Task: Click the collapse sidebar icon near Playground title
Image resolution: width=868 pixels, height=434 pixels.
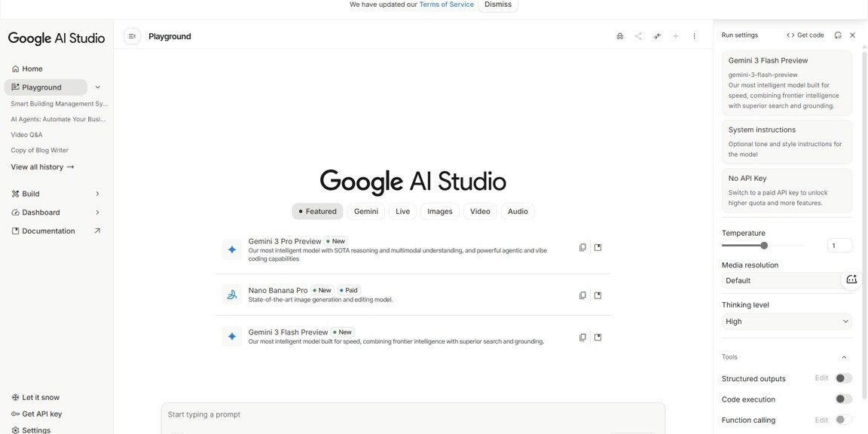Action: point(130,34)
